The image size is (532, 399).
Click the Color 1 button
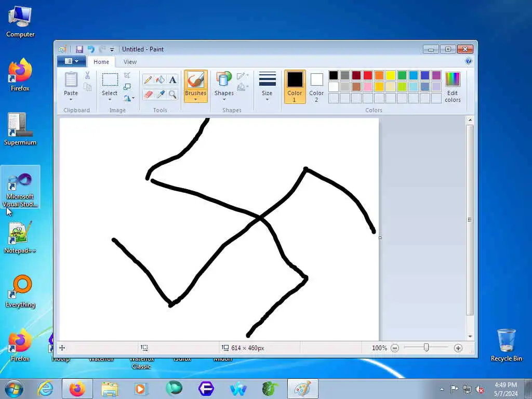tap(295, 87)
